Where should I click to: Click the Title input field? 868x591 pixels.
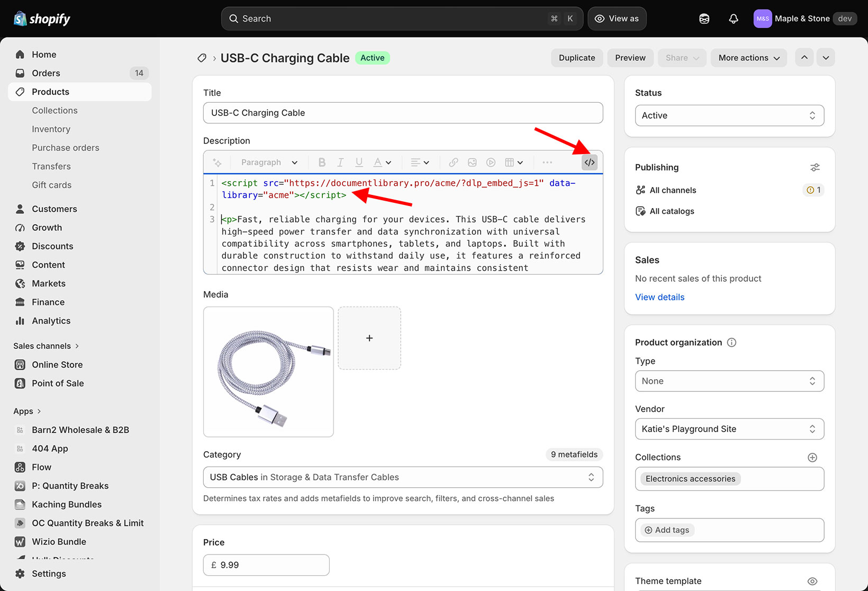[x=403, y=113]
